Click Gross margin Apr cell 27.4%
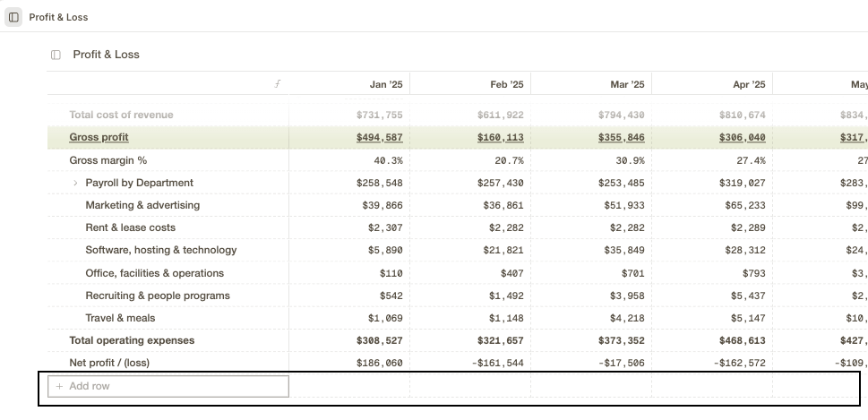The width and height of the screenshot is (868, 420). click(x=752, y=160)
